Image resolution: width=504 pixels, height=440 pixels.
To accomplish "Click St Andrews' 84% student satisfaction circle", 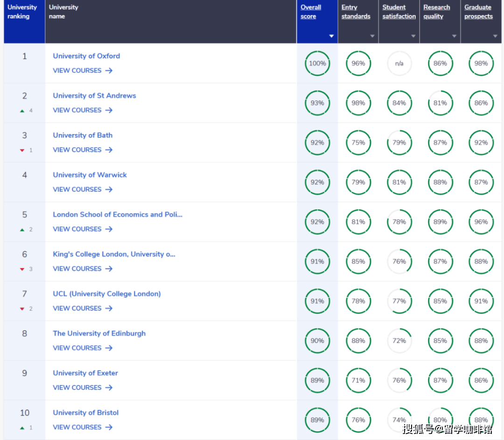I will (x=399, y=103).
